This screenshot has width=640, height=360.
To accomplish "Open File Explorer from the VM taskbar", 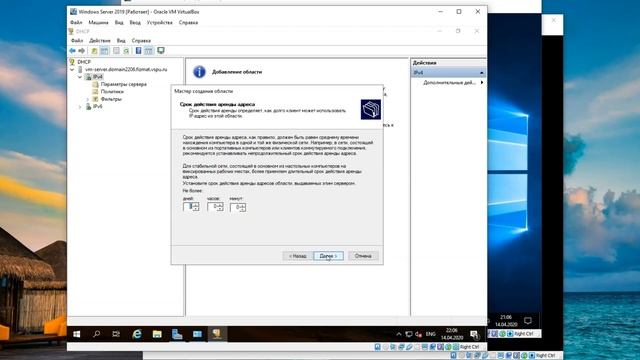I will tap(157, 334).
